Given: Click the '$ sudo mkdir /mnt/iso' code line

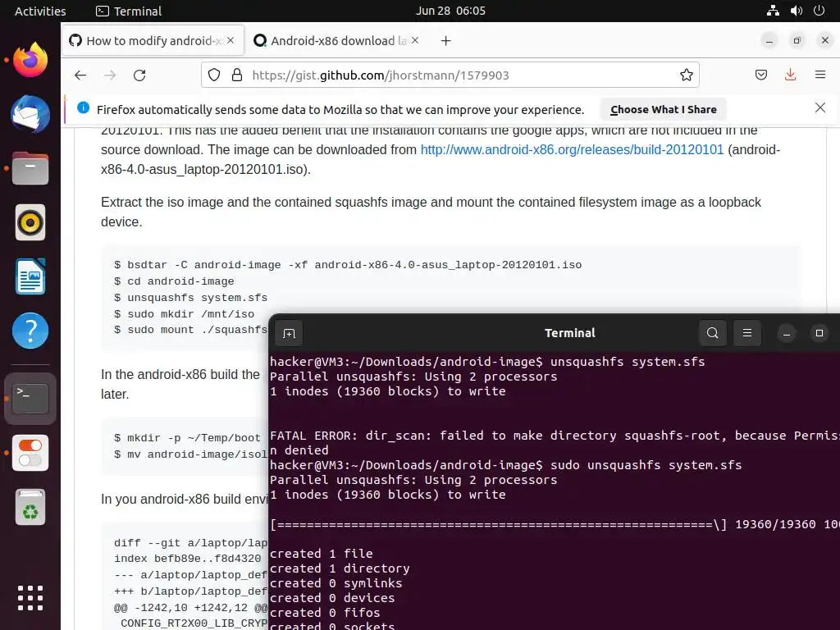Looking at the screenshot, I should point(185,314).
